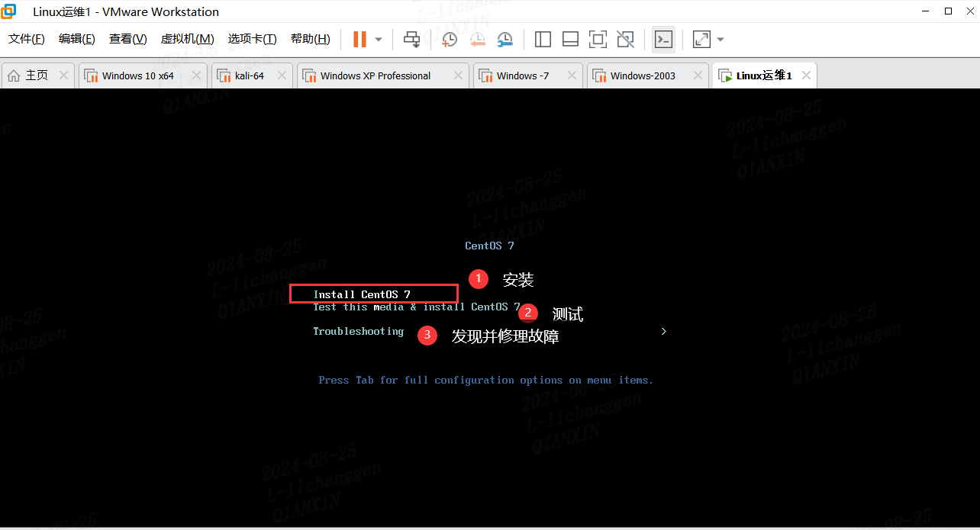980x530 pixels.
Task: Close the Windows-2003 tab
Action: pos(698,75)
